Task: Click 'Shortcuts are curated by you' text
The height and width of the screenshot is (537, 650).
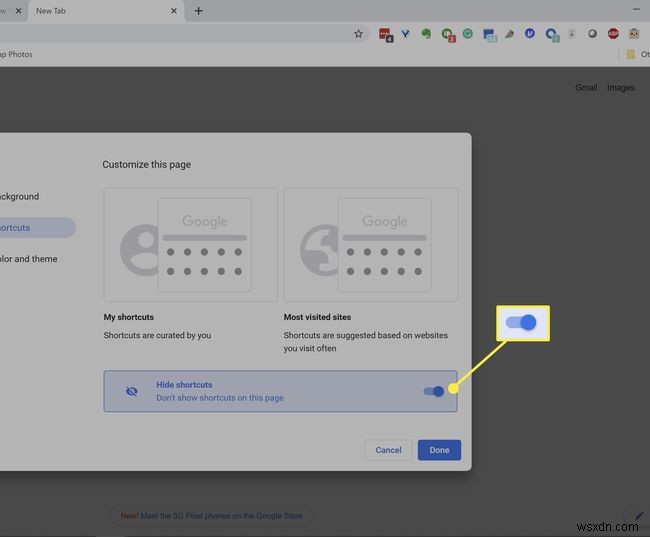Action: pos(158,335)
